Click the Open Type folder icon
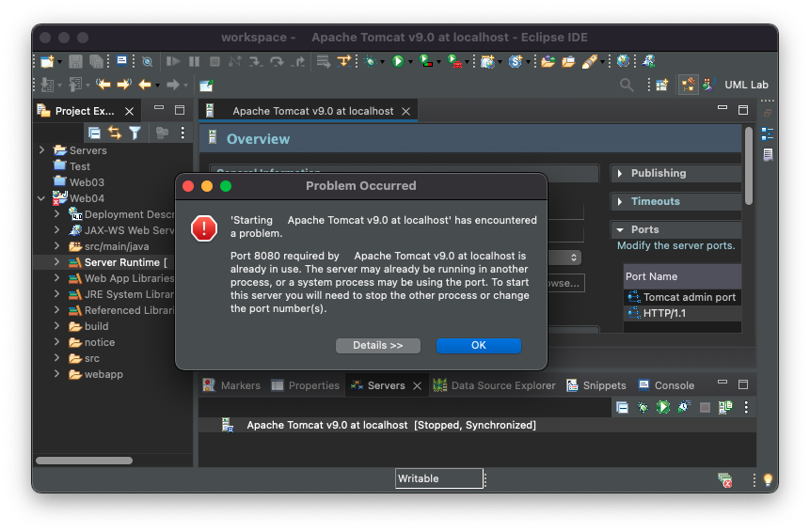The image size is (810, 532). (548, 62)
